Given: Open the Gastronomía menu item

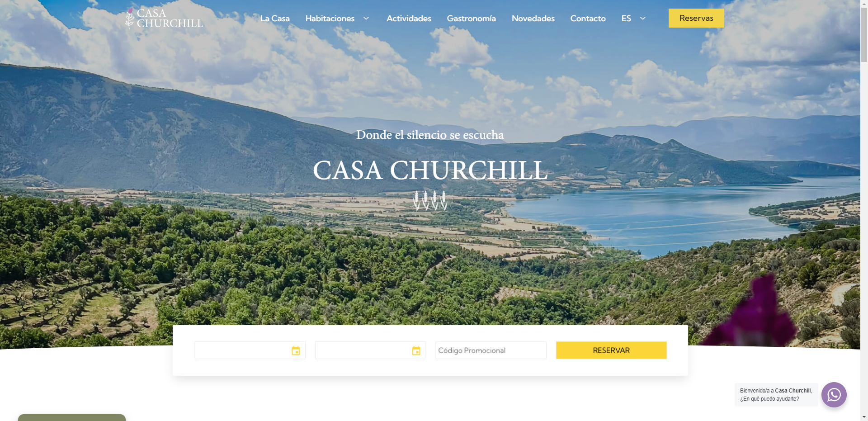Looking at the screenshot, I should click(x=471, y=19).
